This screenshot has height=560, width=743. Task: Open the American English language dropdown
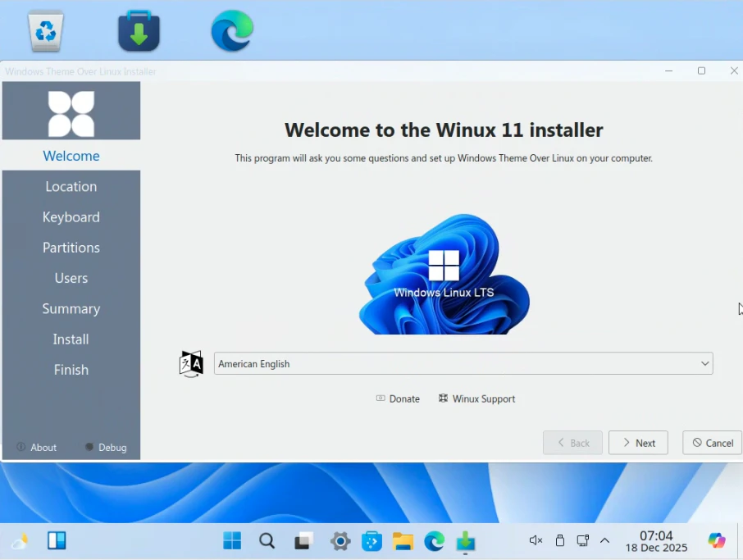(463, 363)
